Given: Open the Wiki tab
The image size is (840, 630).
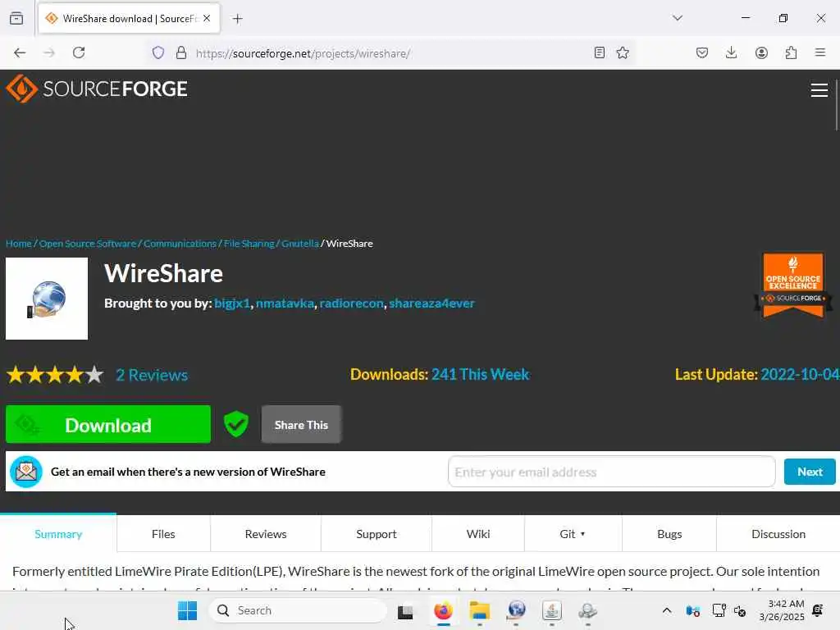Looking at the screenshot, I should coord(478,533).
